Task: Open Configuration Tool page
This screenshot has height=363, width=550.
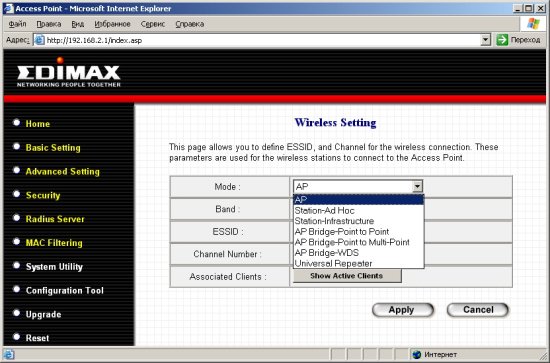Action: point(65,290)
